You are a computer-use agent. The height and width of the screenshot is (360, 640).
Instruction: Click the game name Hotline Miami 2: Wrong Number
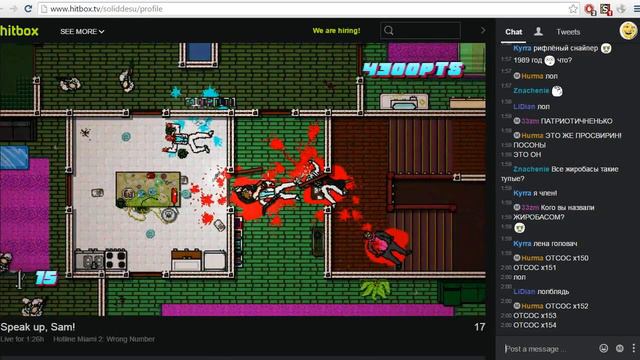coord(104,339)
